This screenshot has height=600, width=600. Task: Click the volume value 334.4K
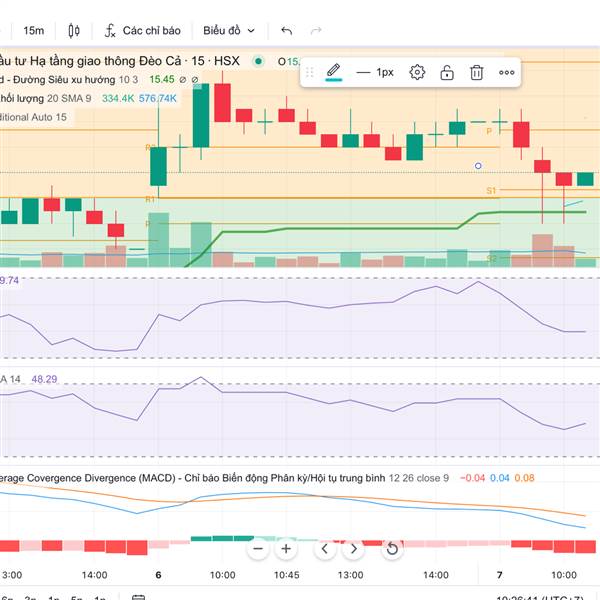coord(118,98)
